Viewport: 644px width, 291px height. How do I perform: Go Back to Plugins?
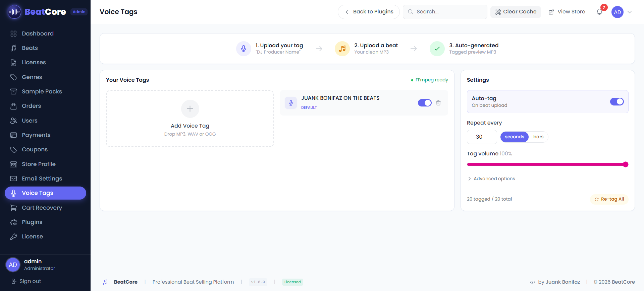coord(369,12)
